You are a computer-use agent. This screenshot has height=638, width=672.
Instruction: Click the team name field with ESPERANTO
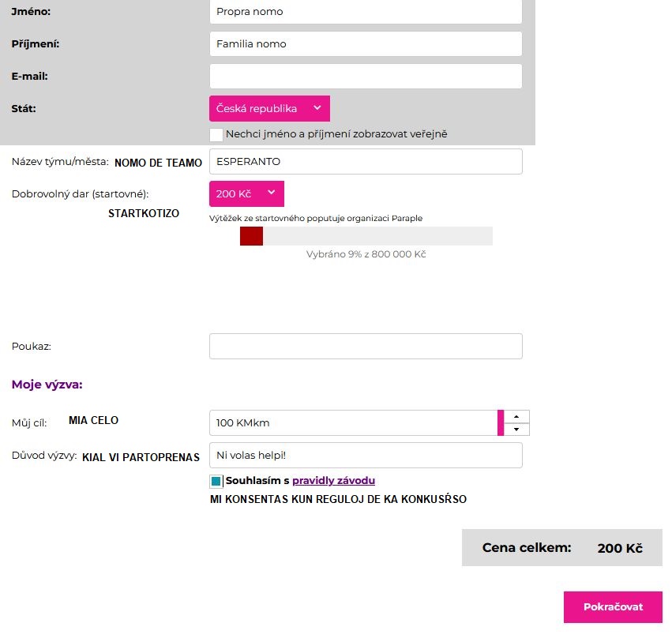point(365,162)
